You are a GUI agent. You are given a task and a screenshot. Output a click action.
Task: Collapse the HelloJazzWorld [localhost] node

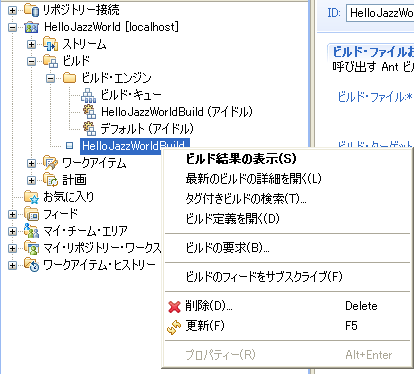pyautogui.click(x=12, y=27)
